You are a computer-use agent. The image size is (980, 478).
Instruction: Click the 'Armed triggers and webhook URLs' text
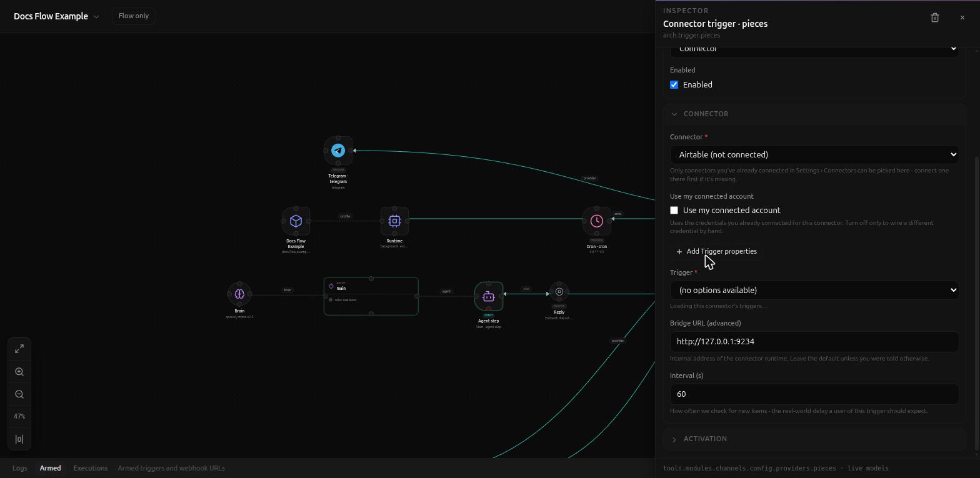click(x=171, y=468)
